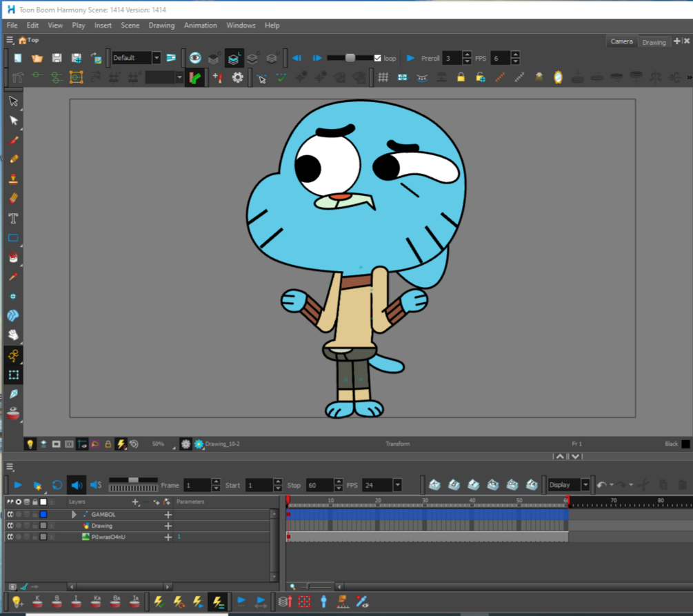Switch to the Drawing view tab
693x616 pixels.
654,43
